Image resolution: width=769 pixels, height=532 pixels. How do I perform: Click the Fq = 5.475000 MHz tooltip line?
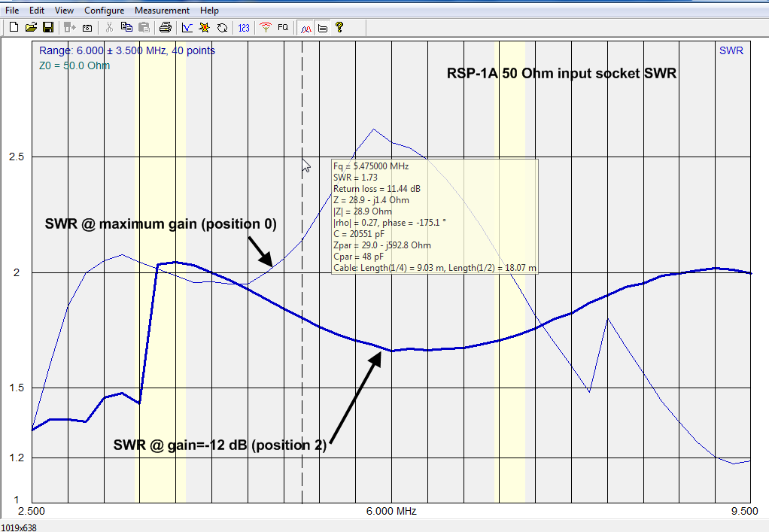coord(371,166)
